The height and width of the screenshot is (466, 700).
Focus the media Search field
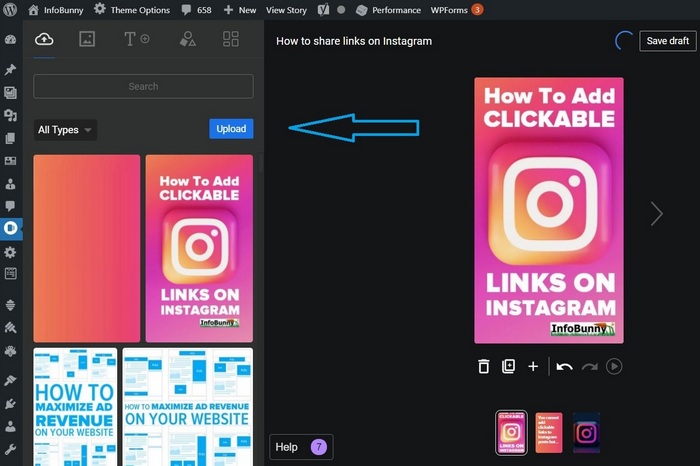[x=143, y=86]
